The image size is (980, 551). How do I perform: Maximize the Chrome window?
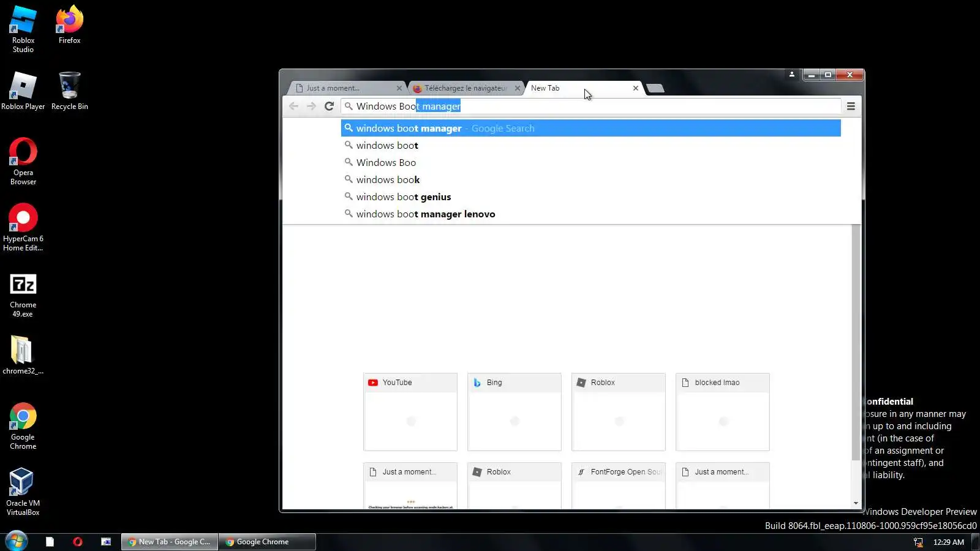828,75
